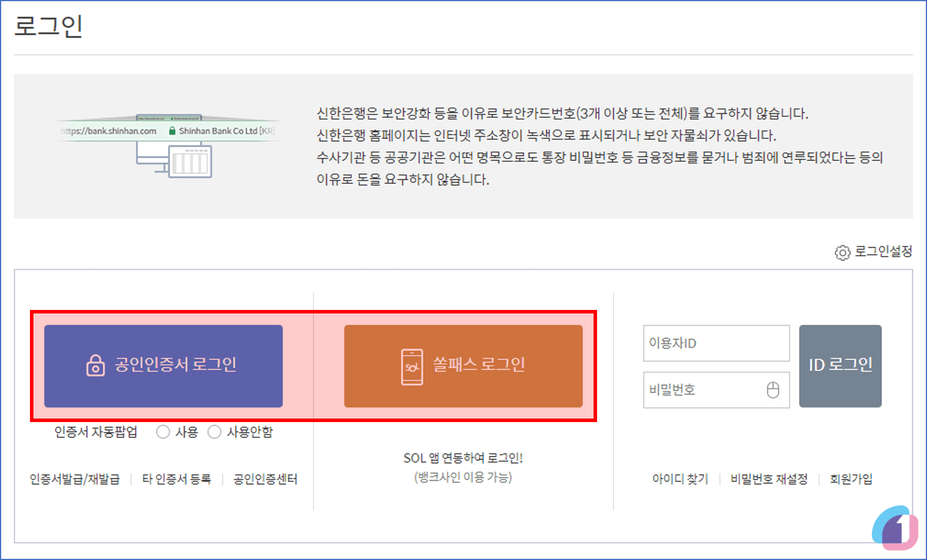The image size is (927, 560).
Task: Focus the 비밀번호 input field
Action: (x=716, y=390)
